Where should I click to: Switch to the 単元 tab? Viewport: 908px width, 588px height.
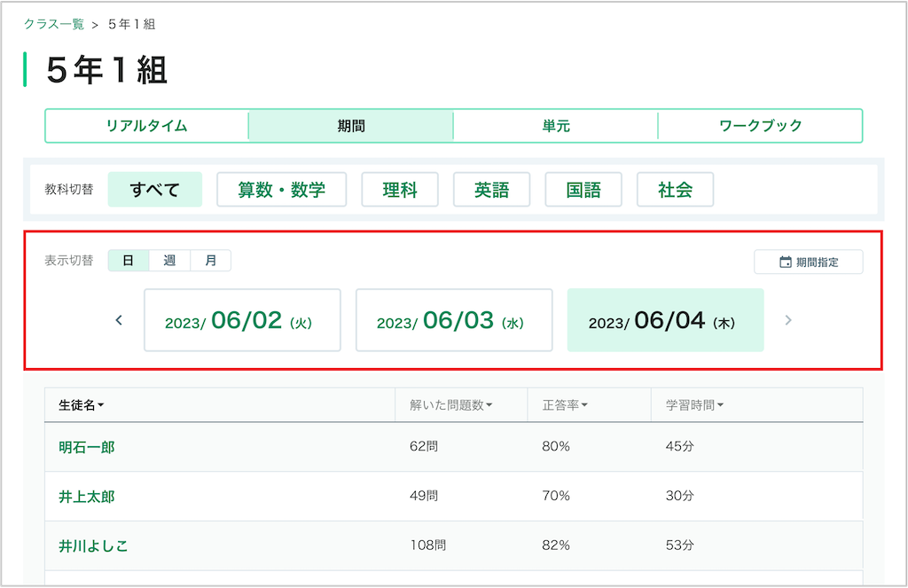pyautogui.click(x=555, y=126)
